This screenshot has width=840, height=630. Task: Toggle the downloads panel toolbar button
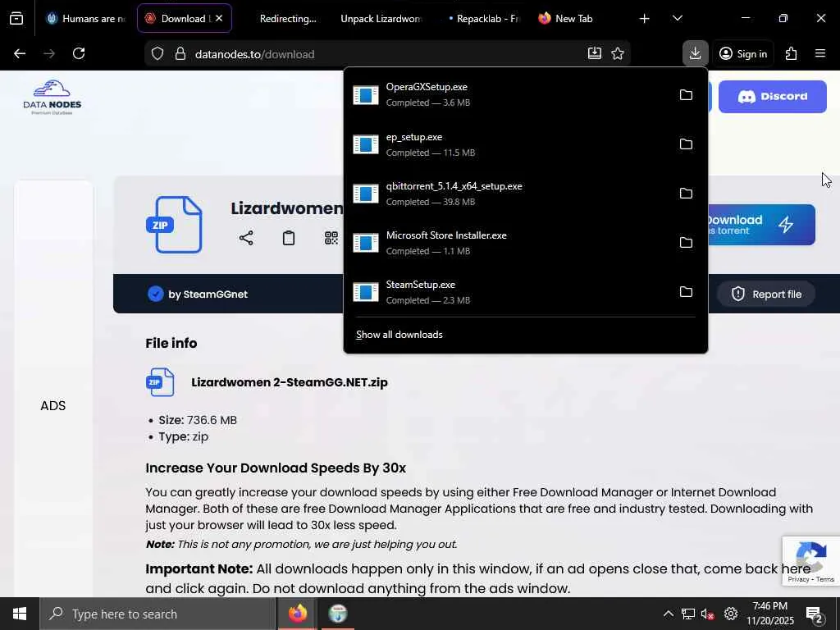(x=696, y=53)
